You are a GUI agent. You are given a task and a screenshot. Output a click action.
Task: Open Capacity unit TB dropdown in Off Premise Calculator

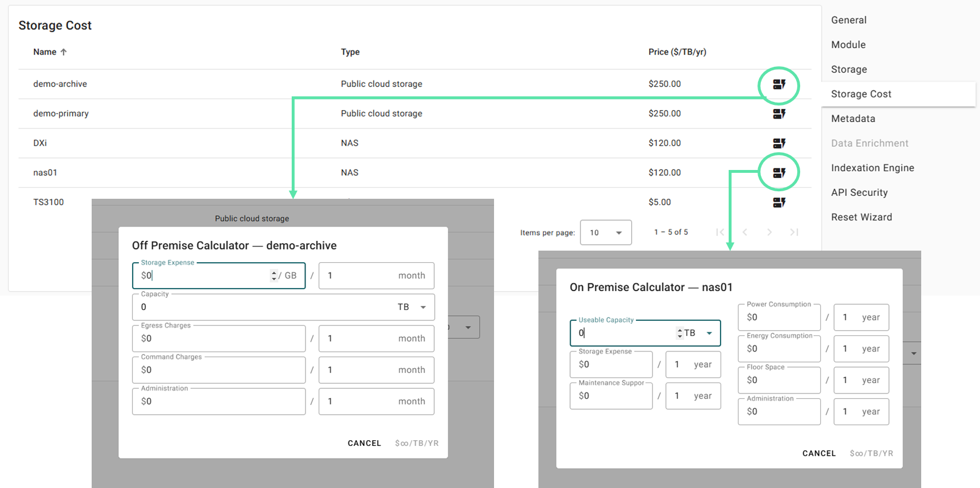point(423,307)
